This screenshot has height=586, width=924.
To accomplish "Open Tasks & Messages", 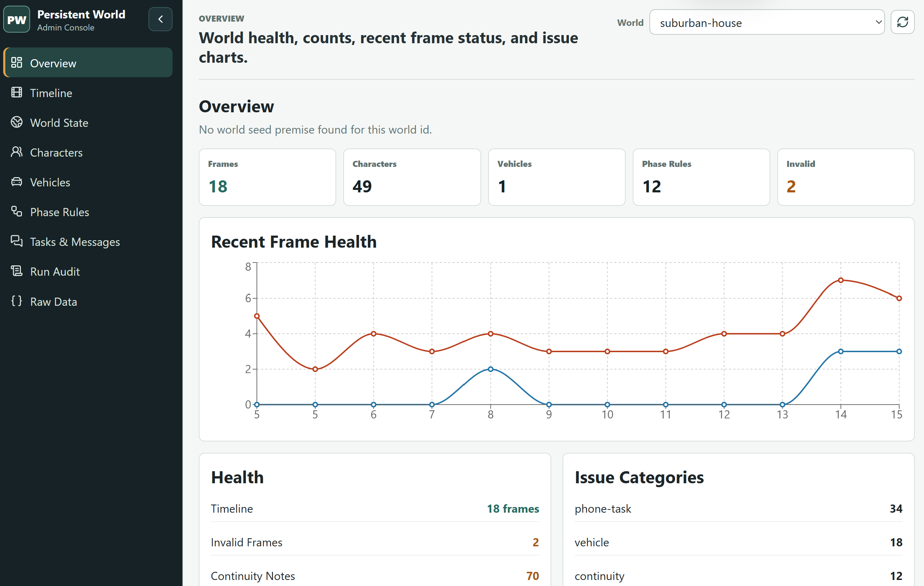I will [x=88, y=241].
